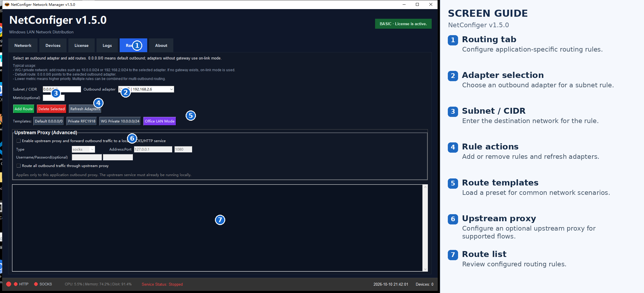The image size is (644, 293).
Task: Click the proxy port field showing 1080
Action: [x=183, y=149]
